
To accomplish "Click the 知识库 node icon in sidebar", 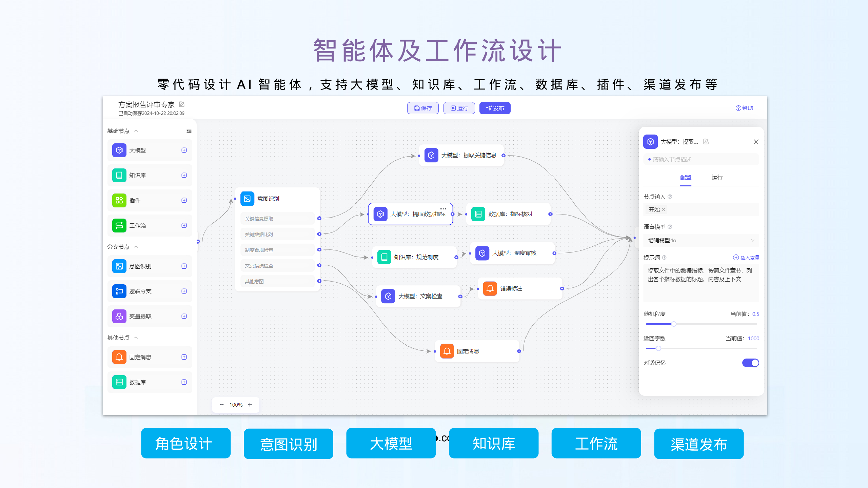I will pyautogui.click(x=119, y=175).
